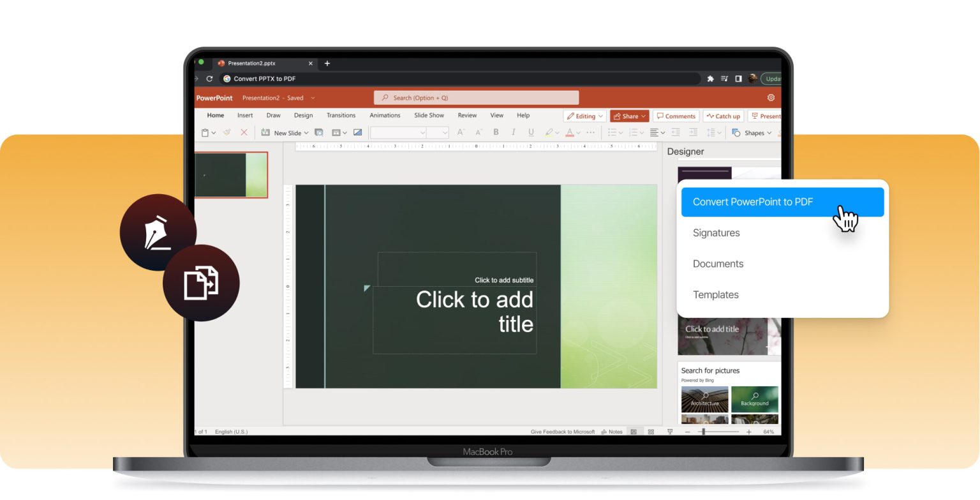Click the Increase Font Size icon
Image resolution: width=980 pixels, height=500 pixels.
[460, 132]
